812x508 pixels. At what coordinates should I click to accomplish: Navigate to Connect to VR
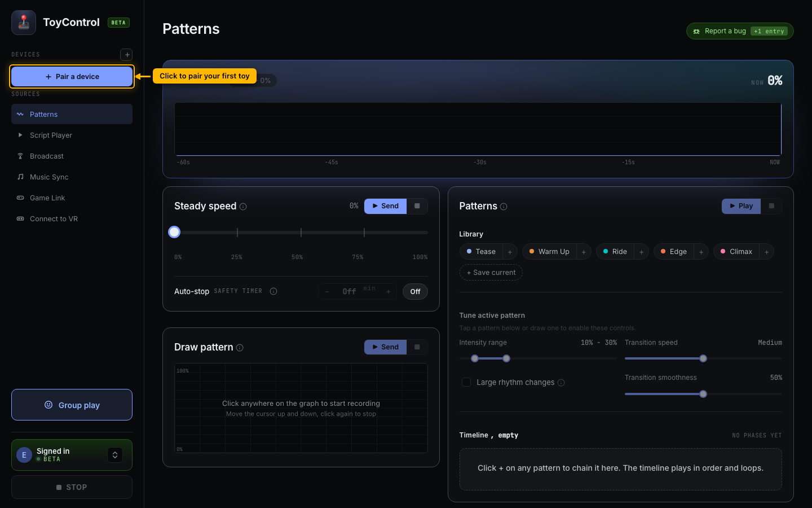(72, 218)
